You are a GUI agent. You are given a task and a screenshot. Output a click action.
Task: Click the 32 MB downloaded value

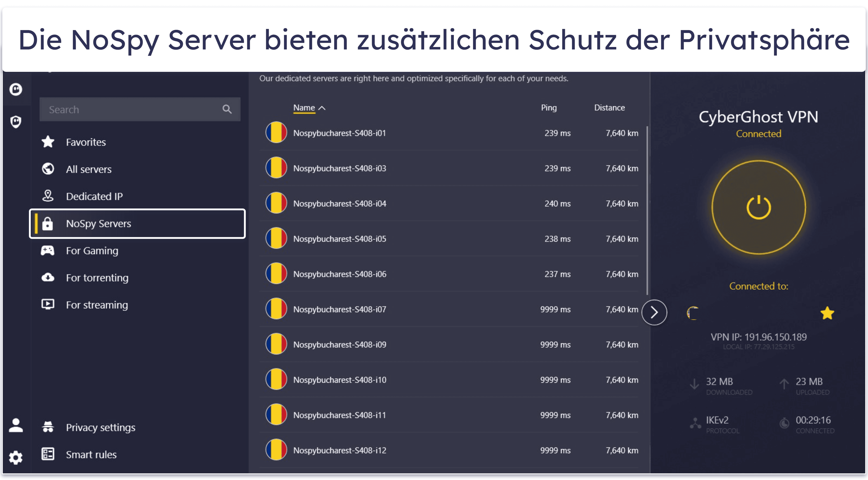719,381
